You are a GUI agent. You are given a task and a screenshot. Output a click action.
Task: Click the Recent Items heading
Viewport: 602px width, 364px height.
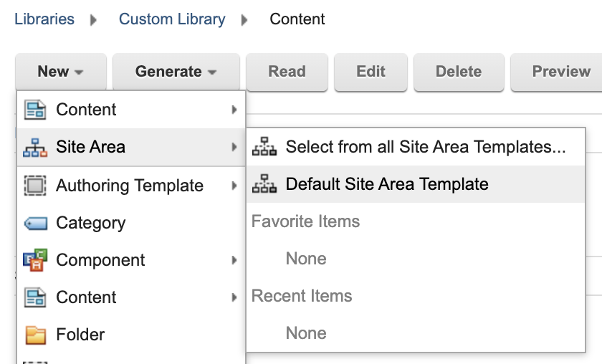click(x=302, y=296)
